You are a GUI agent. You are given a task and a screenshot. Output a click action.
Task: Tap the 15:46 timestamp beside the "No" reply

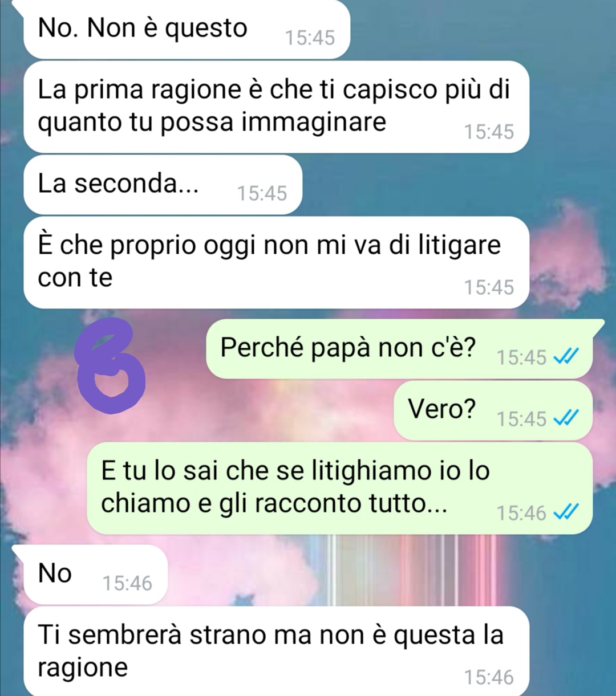[x=127, y=583]
